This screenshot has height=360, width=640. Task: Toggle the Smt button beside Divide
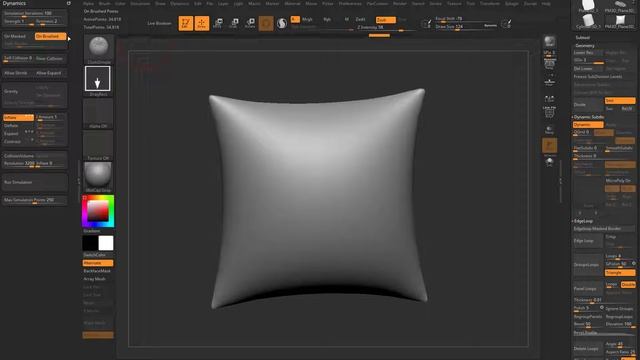[x=620, y=100]
